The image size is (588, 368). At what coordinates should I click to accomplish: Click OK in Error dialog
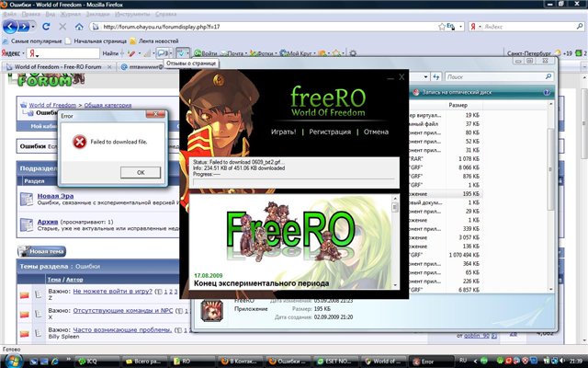tap(141, 173)
